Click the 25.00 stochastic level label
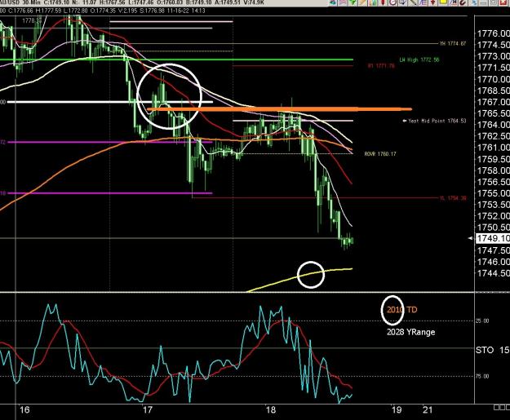Image resolution: width=510 pixels, height=420 pixels. (482, 321)
